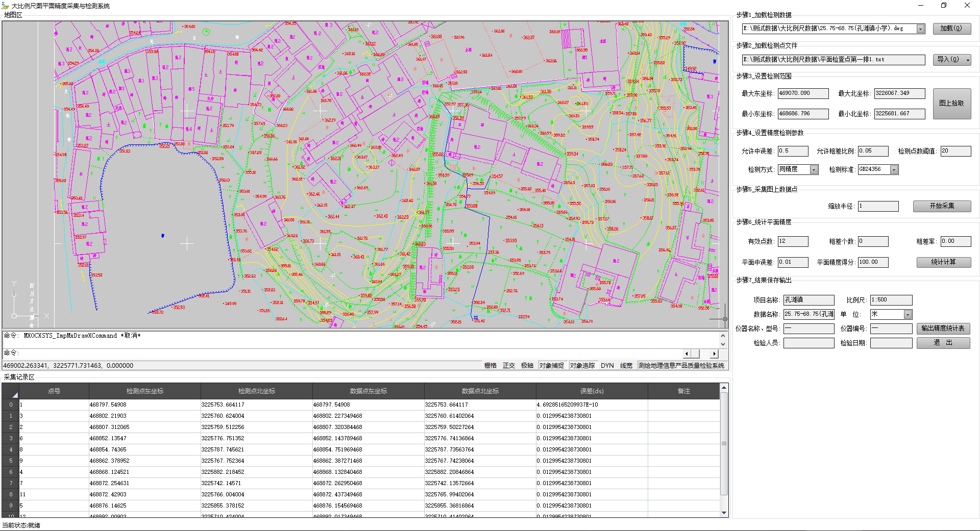The height and width of the screenshot is (531, 980).
Task: Disable 对象捕捉 object snap
Action: pyautogui.click(x=551, y=366)
